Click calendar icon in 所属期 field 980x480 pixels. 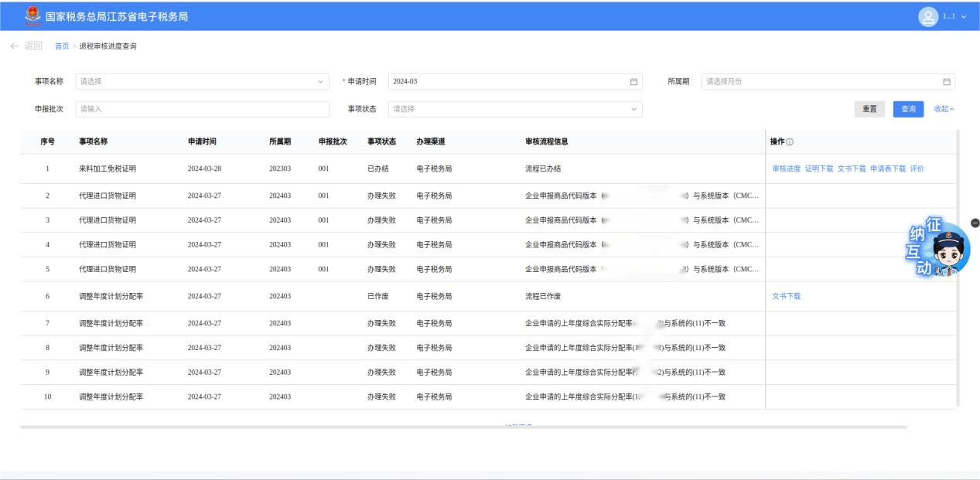point(945,82)
